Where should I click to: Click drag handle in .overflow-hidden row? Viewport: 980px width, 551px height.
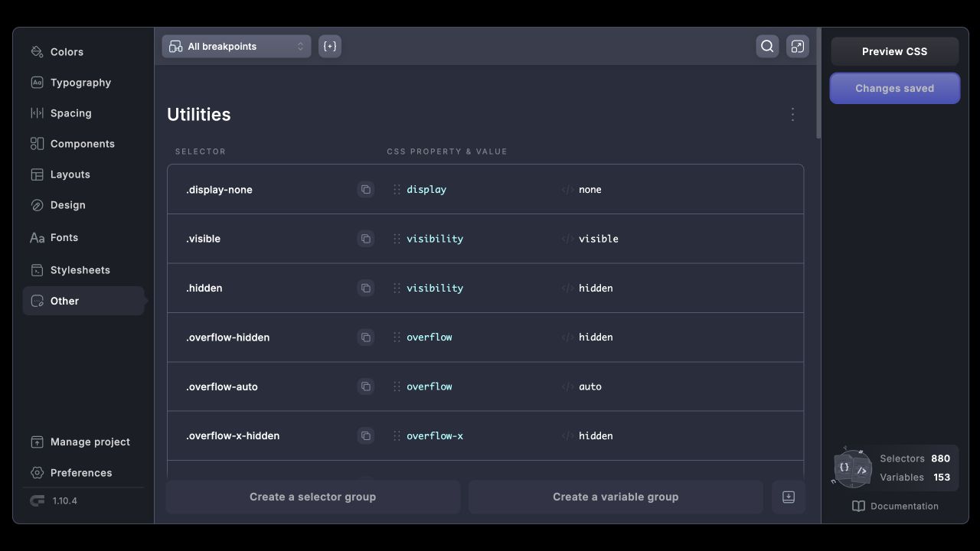pyautogui.click(x=397, y=337)
